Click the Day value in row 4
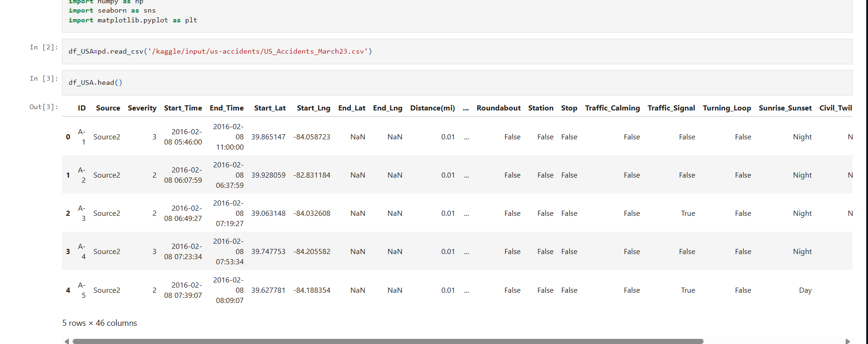868x344 pixels. (805, 290)
